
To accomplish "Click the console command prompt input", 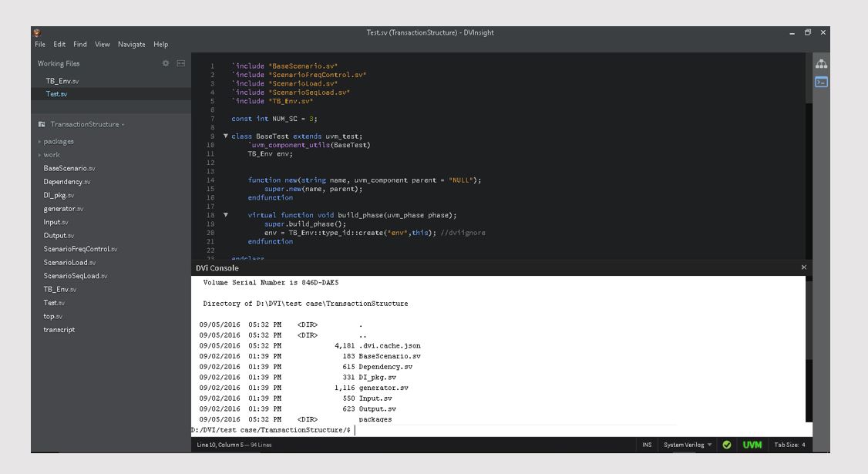I will pos(502,430).
